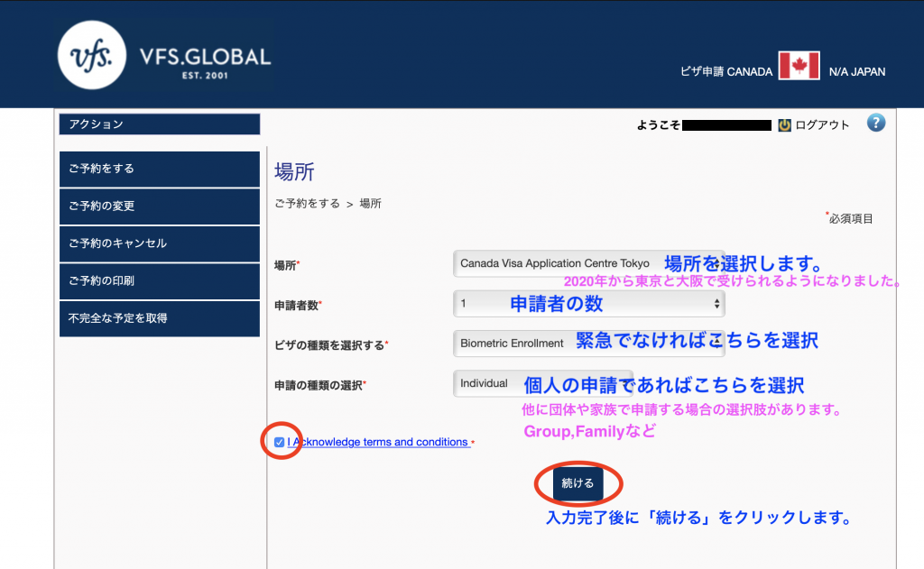Select ご予約をする in the sidebar
This screenshot has height=569, width=924.
159,169
